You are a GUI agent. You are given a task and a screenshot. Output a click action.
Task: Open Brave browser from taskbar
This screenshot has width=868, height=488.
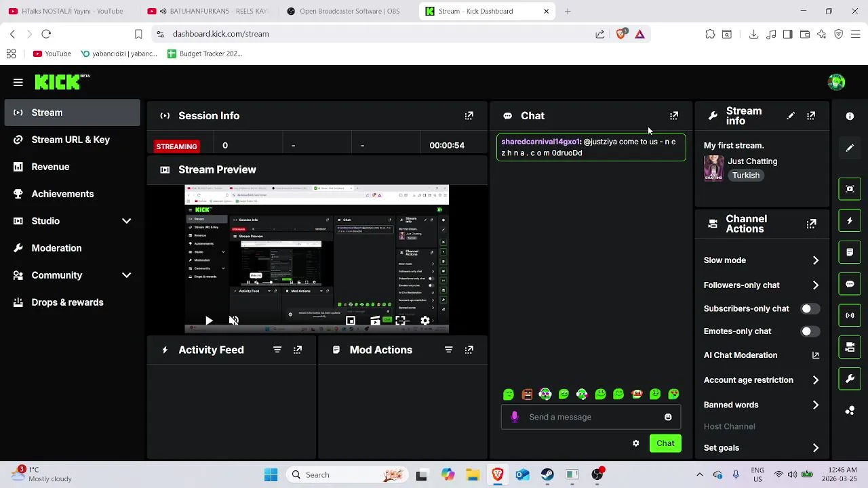[x=497, y=475]
